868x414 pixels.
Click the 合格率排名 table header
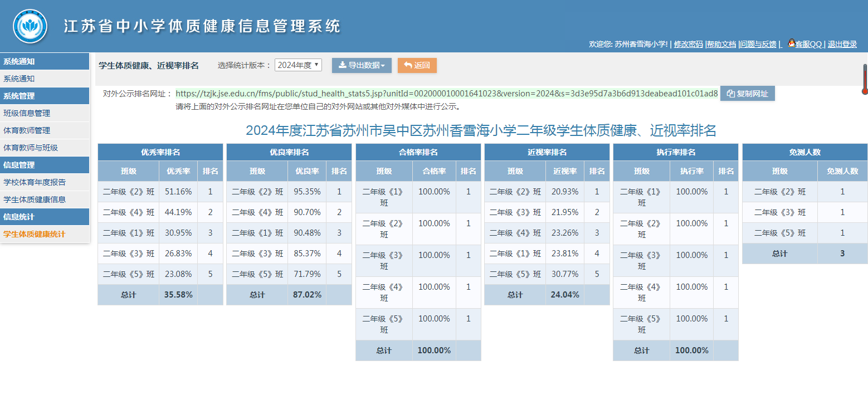(418, 152)
